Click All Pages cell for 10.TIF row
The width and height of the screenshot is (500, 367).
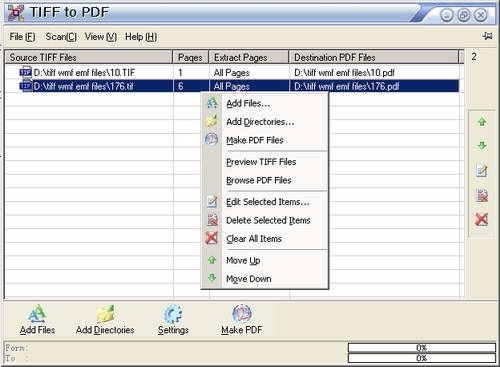click(232, 72)
